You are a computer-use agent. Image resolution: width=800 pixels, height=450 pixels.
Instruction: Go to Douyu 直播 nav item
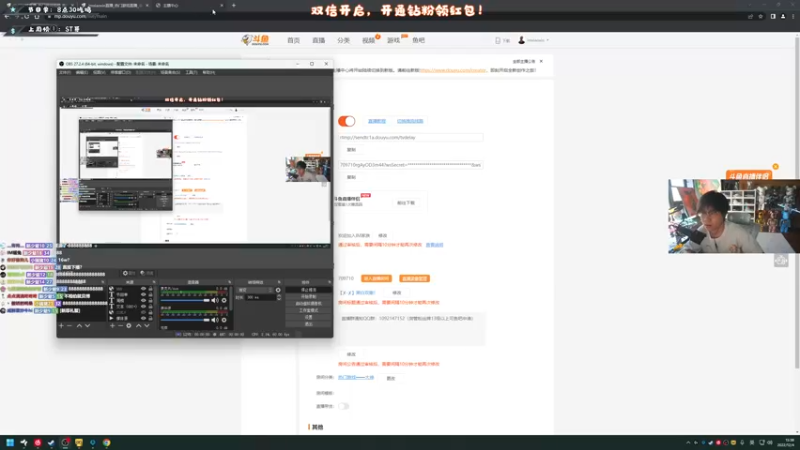coord(318,40)
